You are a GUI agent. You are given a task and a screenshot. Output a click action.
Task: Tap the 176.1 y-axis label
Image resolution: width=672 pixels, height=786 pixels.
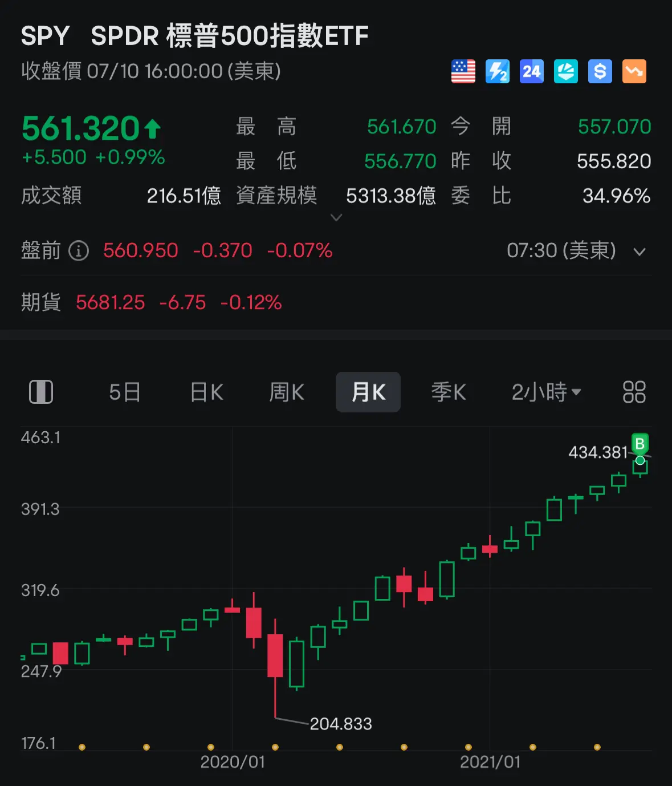pyautogui.click(x=39, y=743)
